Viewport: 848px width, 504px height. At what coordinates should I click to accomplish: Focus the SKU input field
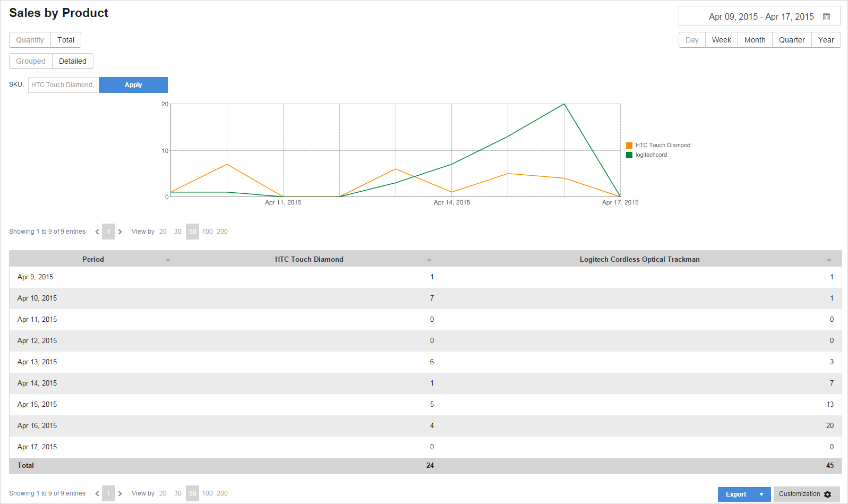pyautogui.click(x=63, y=85)
